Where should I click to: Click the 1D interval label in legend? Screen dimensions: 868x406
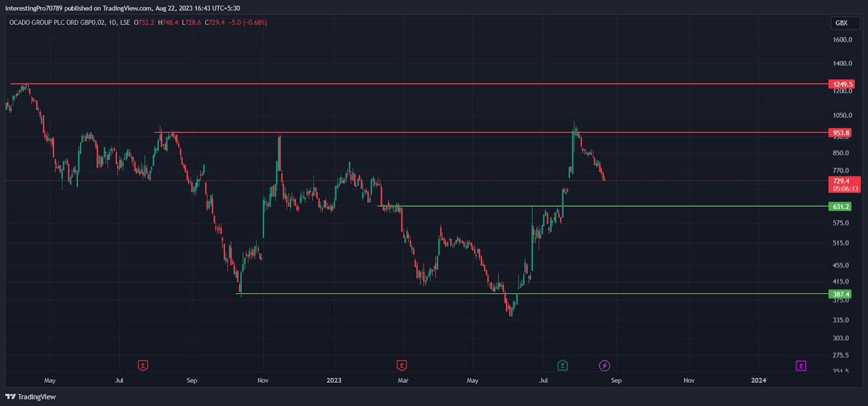(x=112, y=23)
